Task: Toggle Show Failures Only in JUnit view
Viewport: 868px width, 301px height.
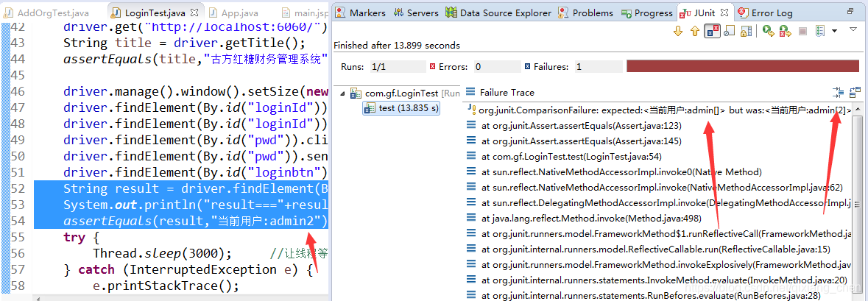Action: coord(712,31)
